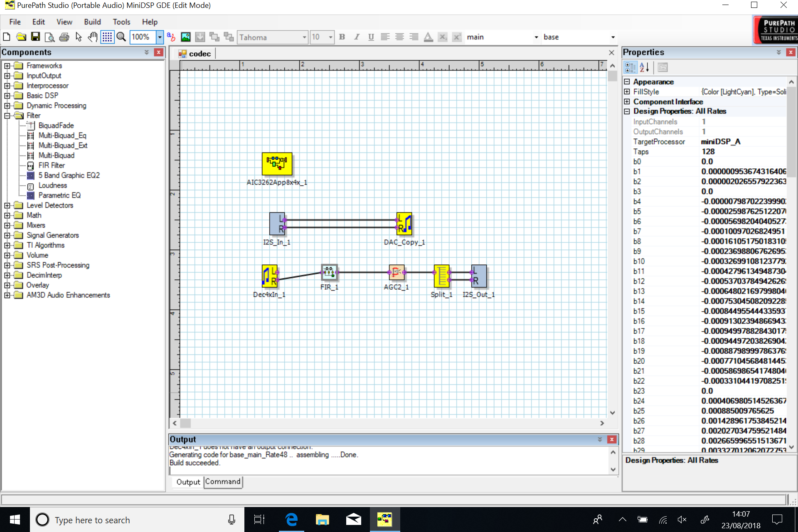Select the FIR_1 component block

tap(329, 272)
